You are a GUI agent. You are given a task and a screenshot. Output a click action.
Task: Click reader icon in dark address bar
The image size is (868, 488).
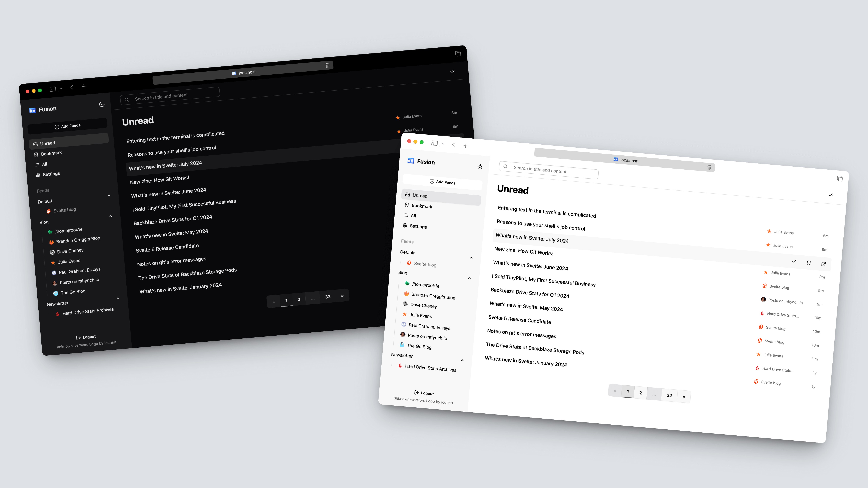coord(327,65)
